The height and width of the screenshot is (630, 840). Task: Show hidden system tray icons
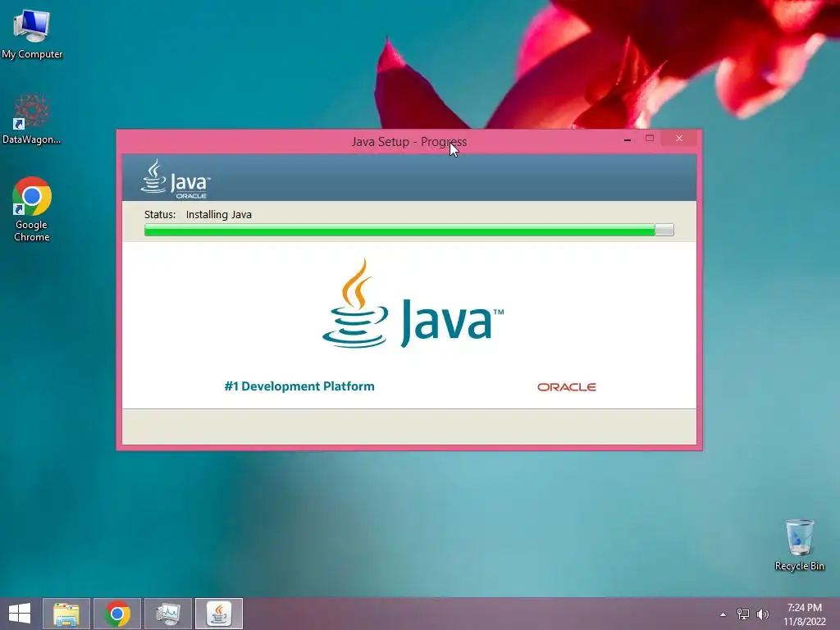point(724,614)
